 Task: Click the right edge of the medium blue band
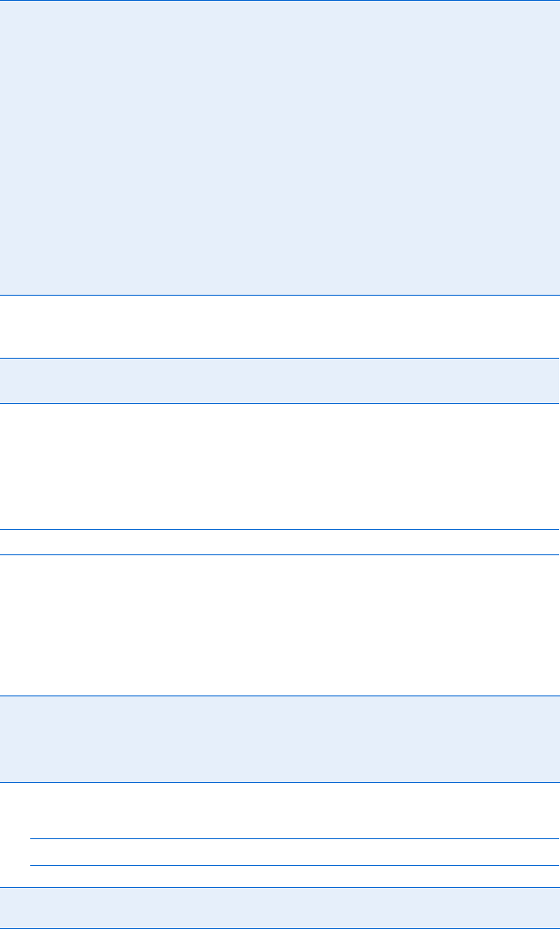557,739
